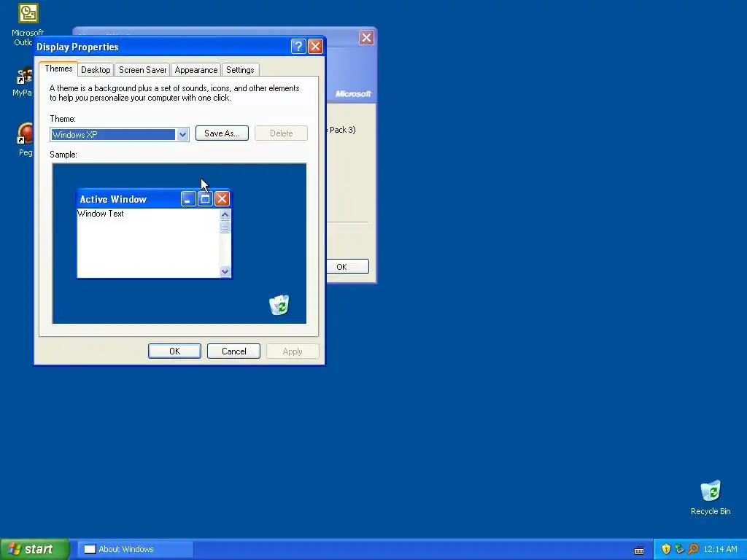The image size is (747, 560).
Task: Confirm with OK in Display Properties
Action: 174,351
